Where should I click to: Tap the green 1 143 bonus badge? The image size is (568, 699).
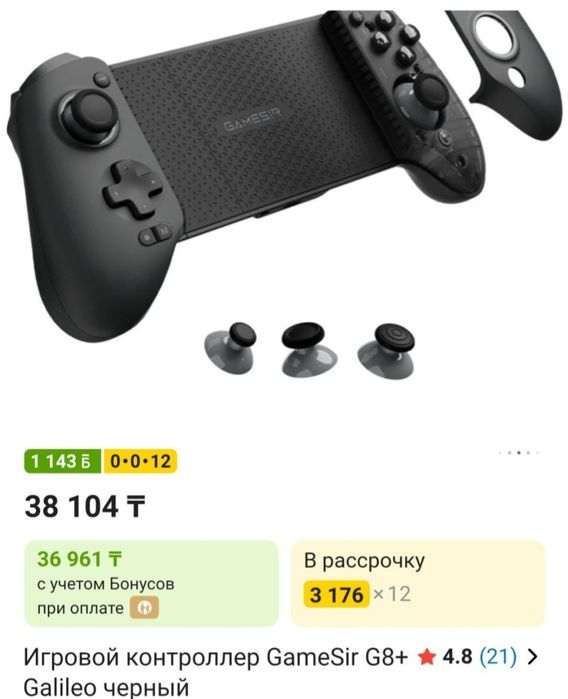[x=62, y=461]
